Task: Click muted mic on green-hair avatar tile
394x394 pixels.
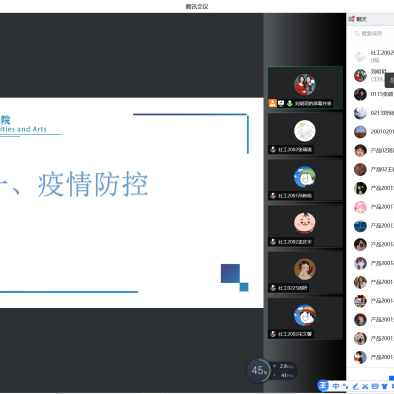Action: click(x=273, y=196)
